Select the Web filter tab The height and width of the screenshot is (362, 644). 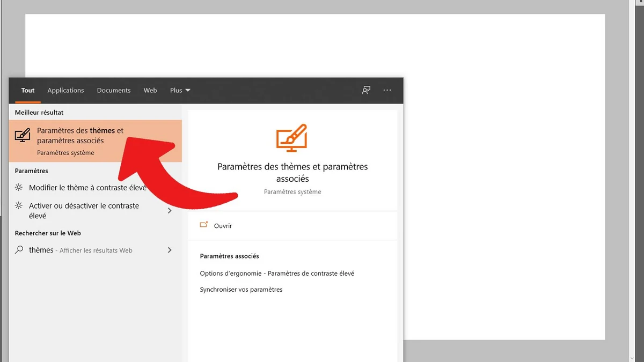(x=150, y=90)
